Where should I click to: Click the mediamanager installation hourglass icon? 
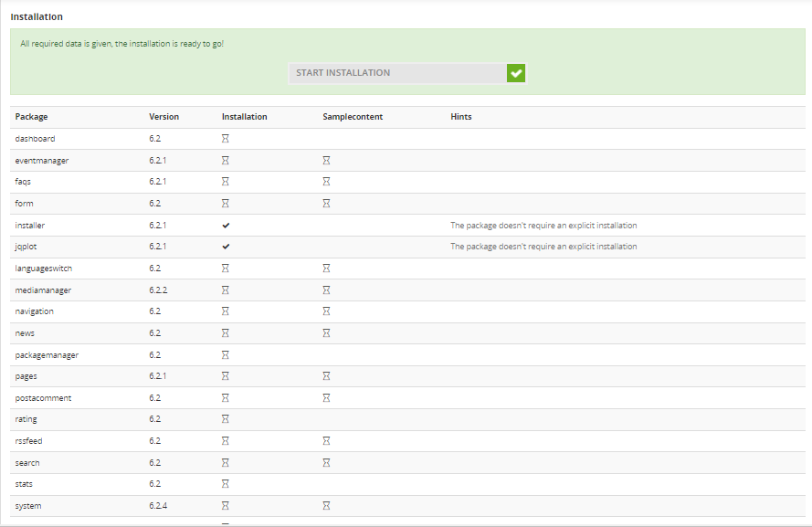(x=226, y=290)
